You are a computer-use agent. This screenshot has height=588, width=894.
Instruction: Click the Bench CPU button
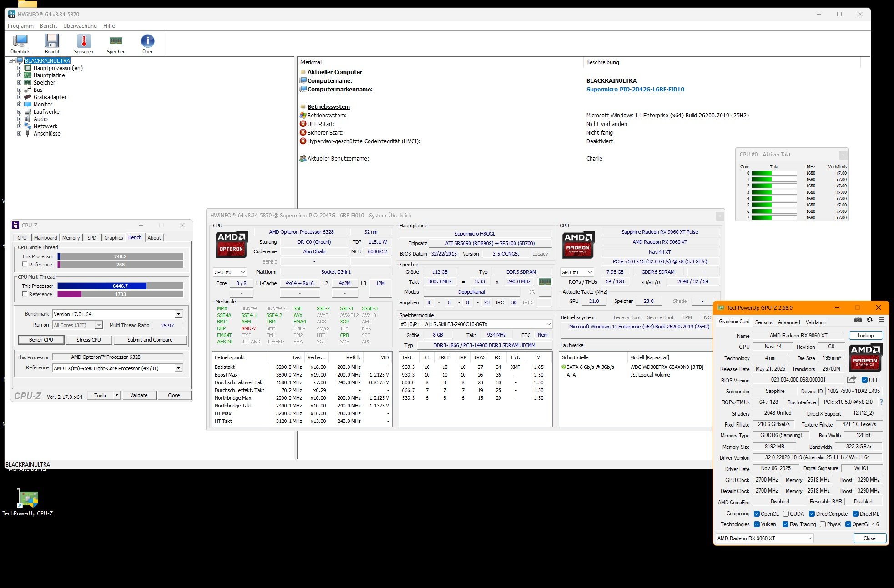[41, 340]
